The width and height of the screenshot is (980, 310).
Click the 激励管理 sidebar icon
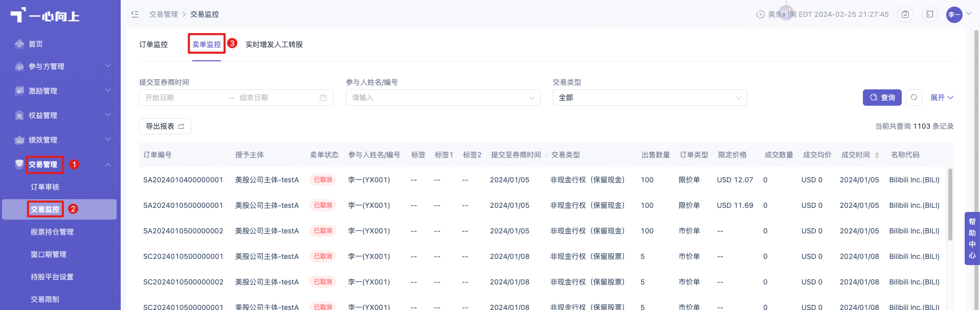coord(19,91)
